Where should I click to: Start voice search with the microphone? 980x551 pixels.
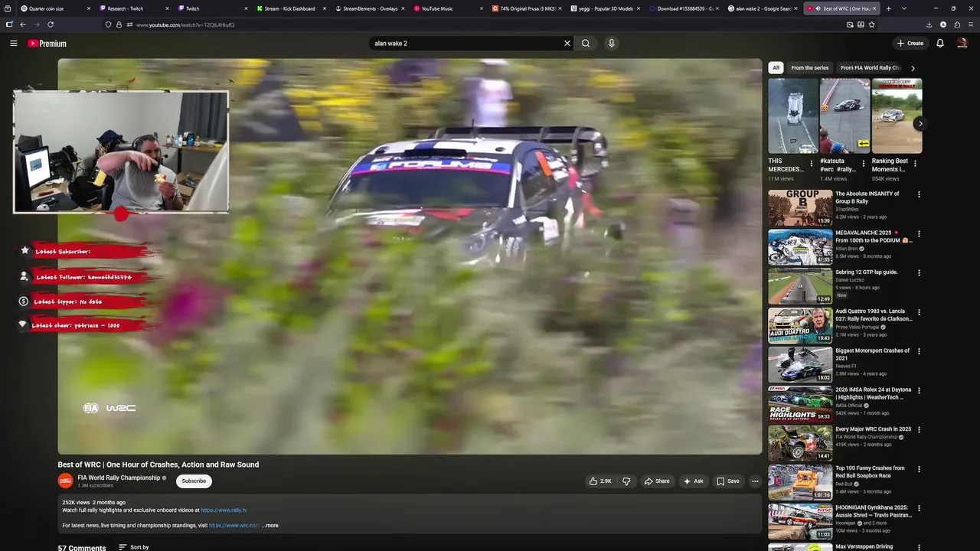tap(611, 44)
